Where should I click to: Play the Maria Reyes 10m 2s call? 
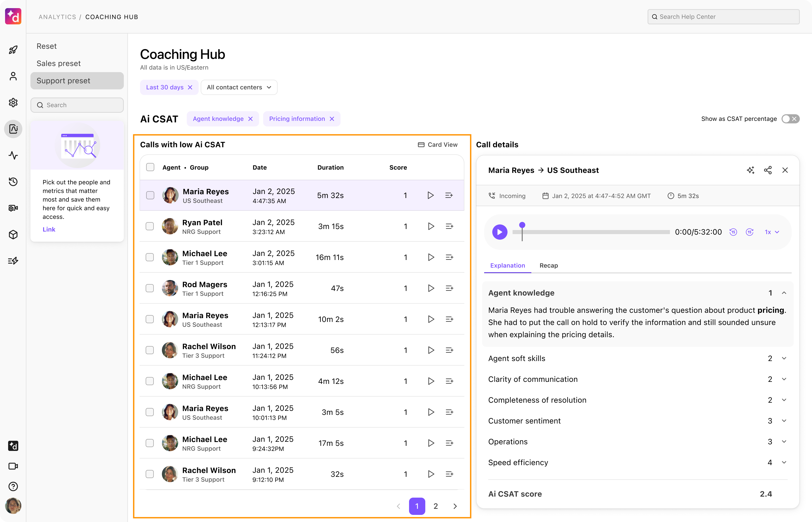(431, 319)
